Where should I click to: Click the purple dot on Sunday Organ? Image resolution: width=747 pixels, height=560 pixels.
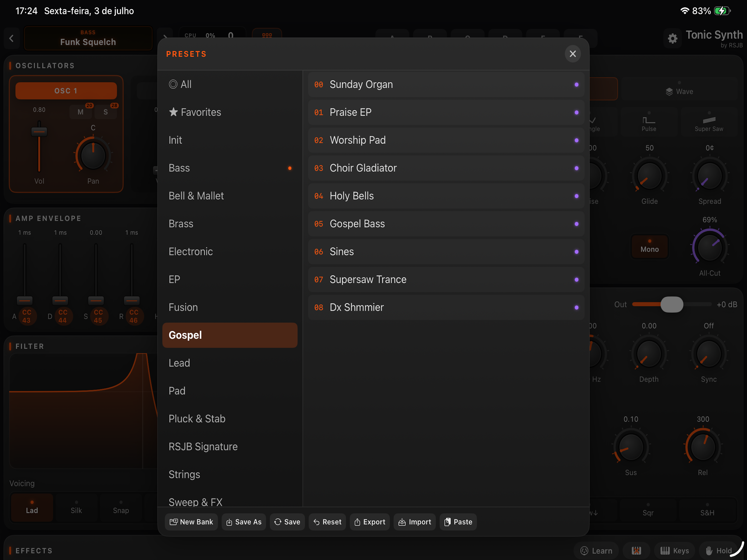point(576,84)
